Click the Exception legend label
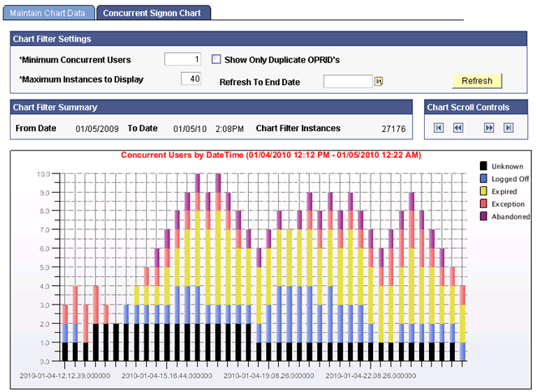This screenshot has width=536, height=392. [508, 204]
